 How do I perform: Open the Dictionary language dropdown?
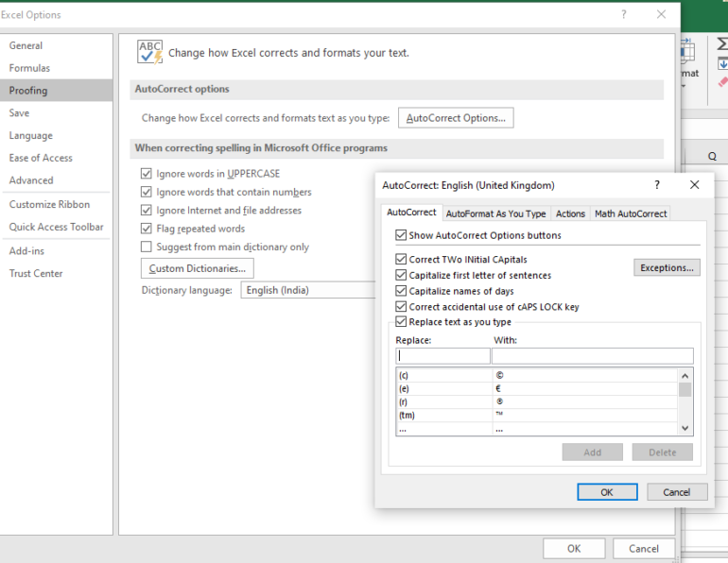click(308, 290)
